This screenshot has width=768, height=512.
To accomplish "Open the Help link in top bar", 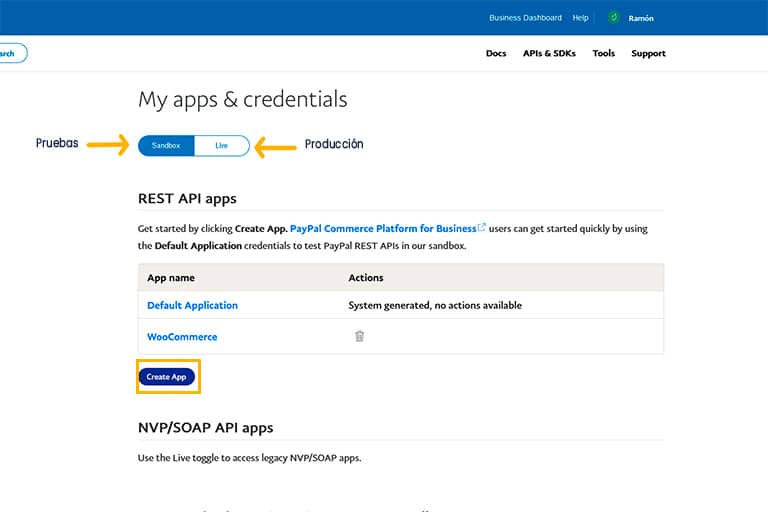I will 580,18.
